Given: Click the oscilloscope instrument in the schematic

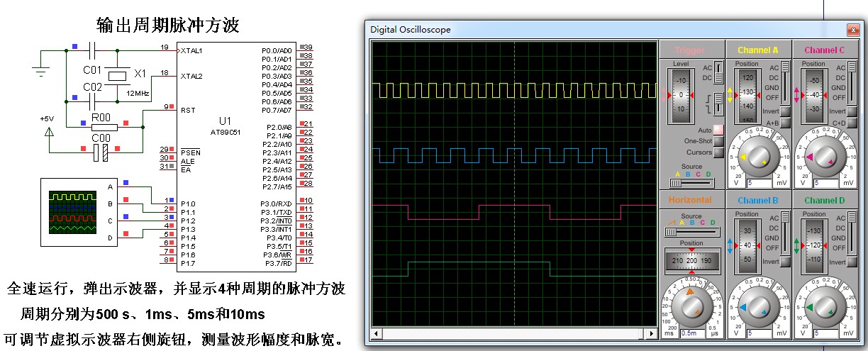Looking at the screenshot, I should (x=72, y=208).
